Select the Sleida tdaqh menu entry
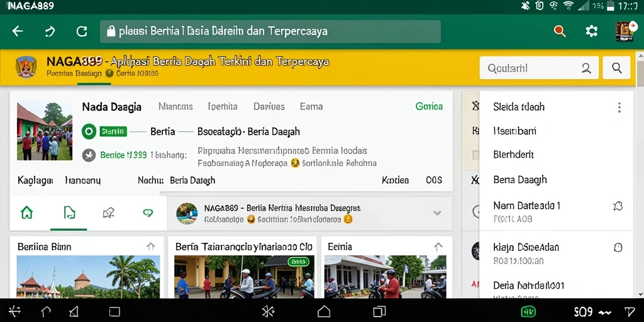The width and height of the screenshot is (644, 322). [x=519, y=107]
